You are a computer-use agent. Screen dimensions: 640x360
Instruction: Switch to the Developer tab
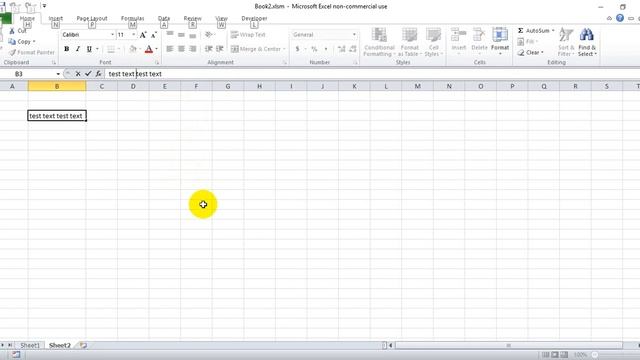coord(254,18)
